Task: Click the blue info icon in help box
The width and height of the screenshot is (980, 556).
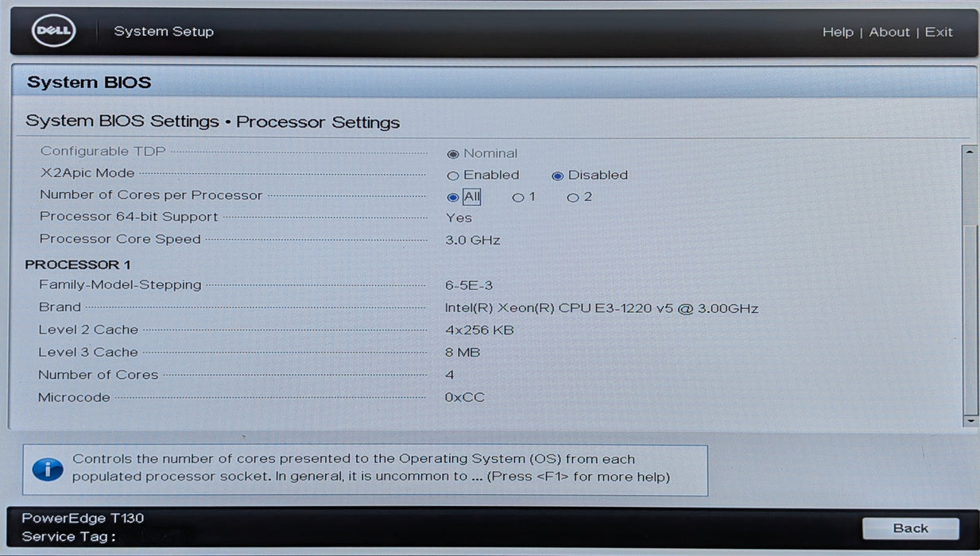Action: pos(47,469)
